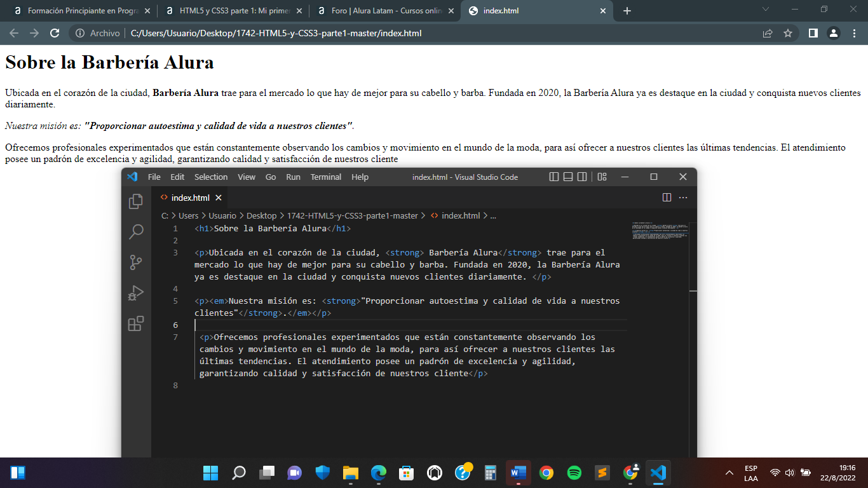The width and height of the screenshot is (868, 488).
Task: Open a new Chrome tab
Action: 627,11
